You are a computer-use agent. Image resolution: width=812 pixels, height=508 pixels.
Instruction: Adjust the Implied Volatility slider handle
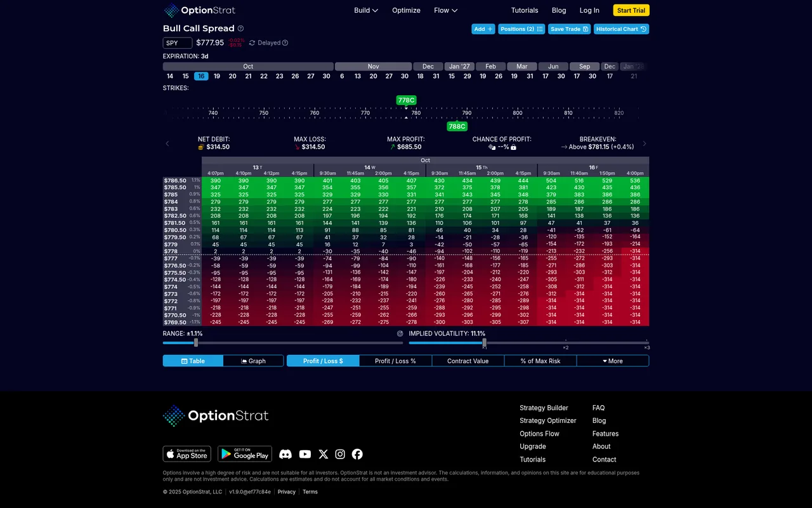[x=484, y=343]
